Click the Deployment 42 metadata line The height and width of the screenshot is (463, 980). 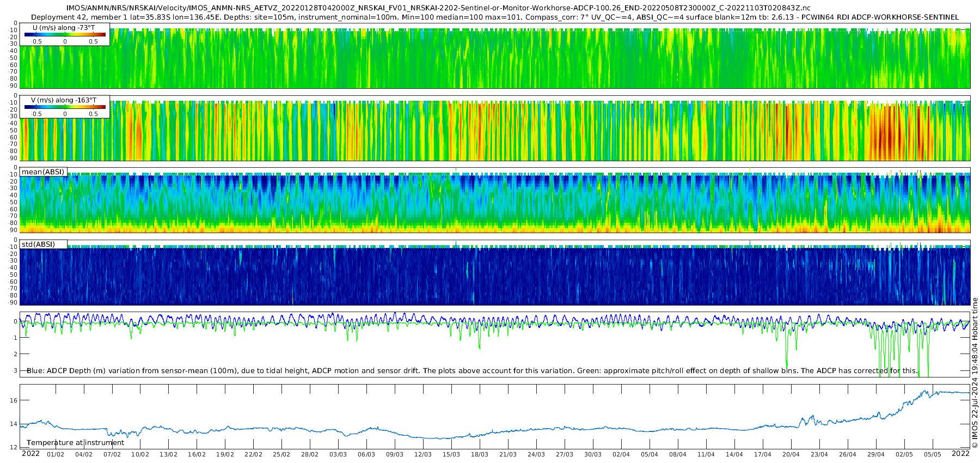(495, 17)
